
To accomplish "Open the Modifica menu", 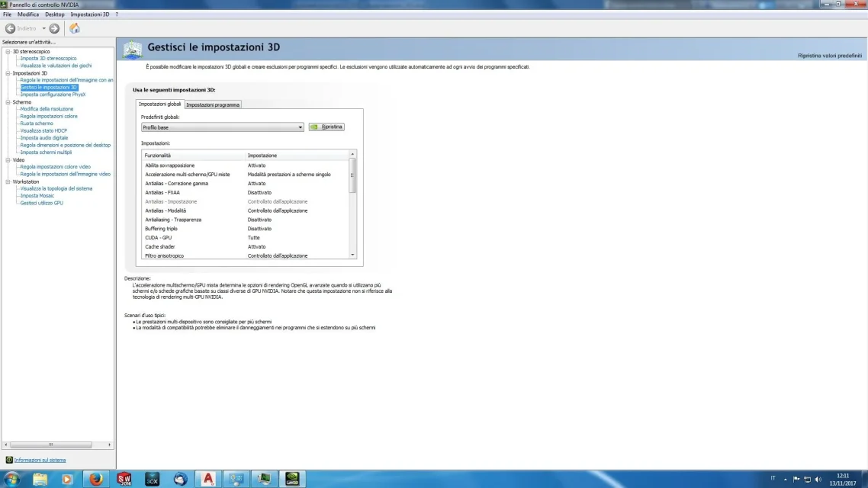I will coord(28,14).
